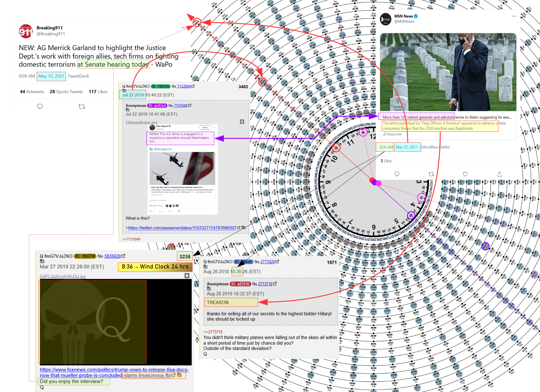The height and width of the screenshot is (392, 540).
Task: Click the MSN News profile avatar
Action: pyautogui.click(x=386, y=19)
